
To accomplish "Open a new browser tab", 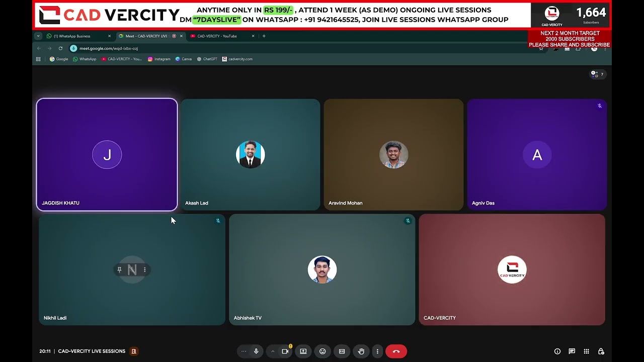I will 264,36.
